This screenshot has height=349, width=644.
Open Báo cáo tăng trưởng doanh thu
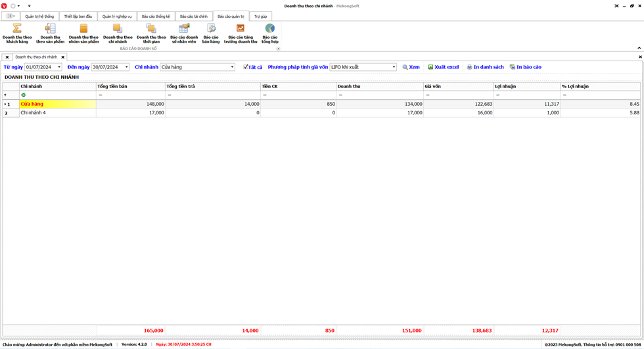point(241,34)
